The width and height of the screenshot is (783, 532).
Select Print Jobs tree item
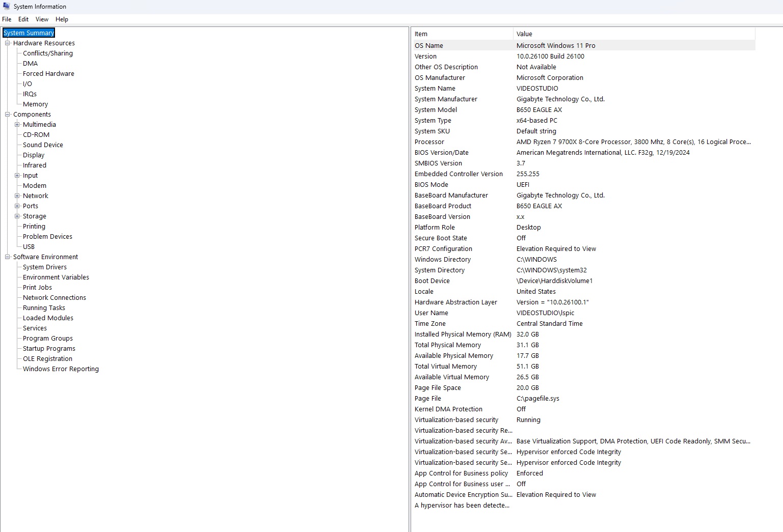37,288
